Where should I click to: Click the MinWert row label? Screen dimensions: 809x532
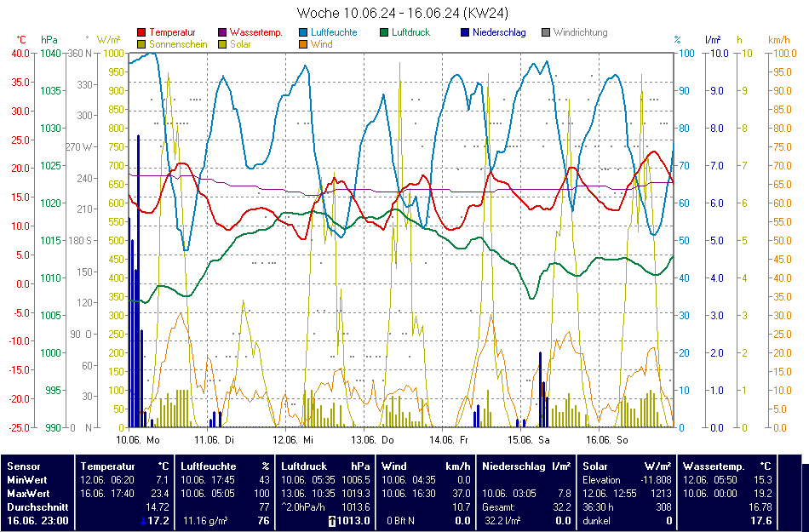pos(28,480)
